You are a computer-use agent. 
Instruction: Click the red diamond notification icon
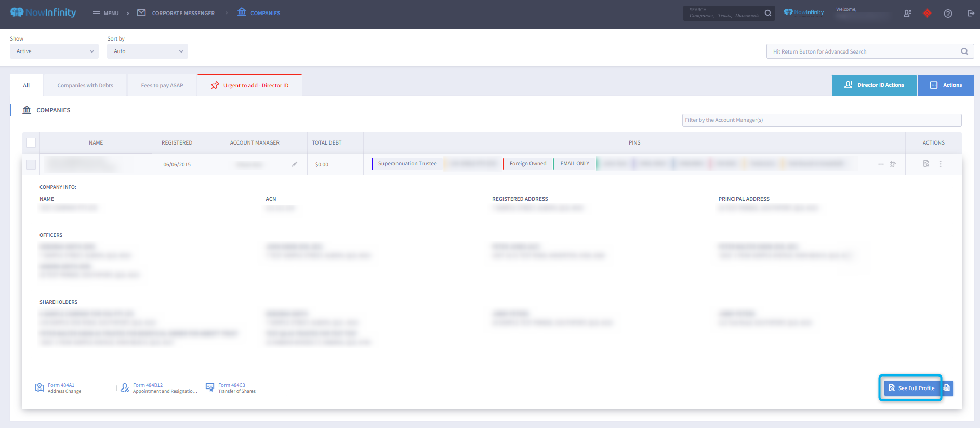pos(927,13)
